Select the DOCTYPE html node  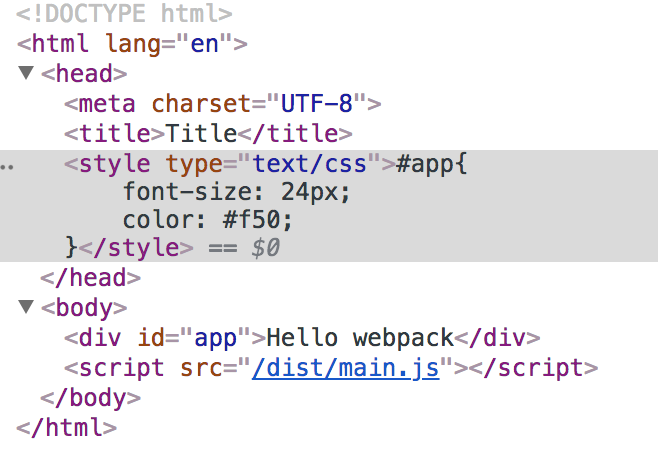pos(124,14)
